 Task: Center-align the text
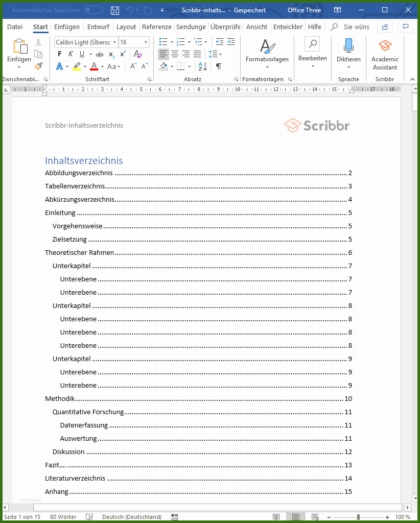pos(175,54)
